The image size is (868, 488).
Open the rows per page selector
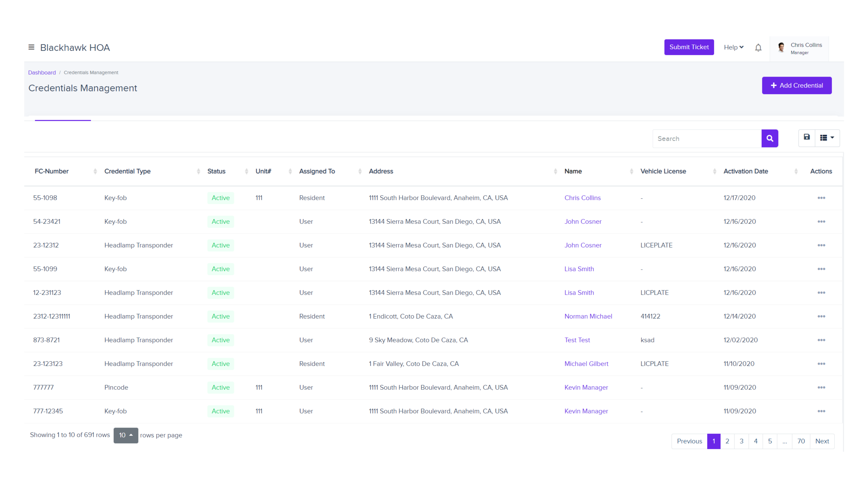point(126,435)
